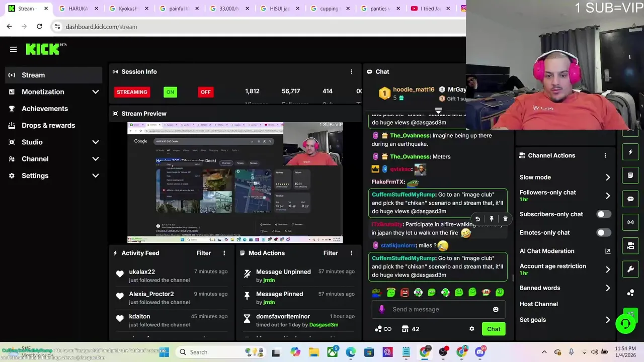Open Achievements in the sidebar
The width and height of the screenshot is (644, 362).
54,109
